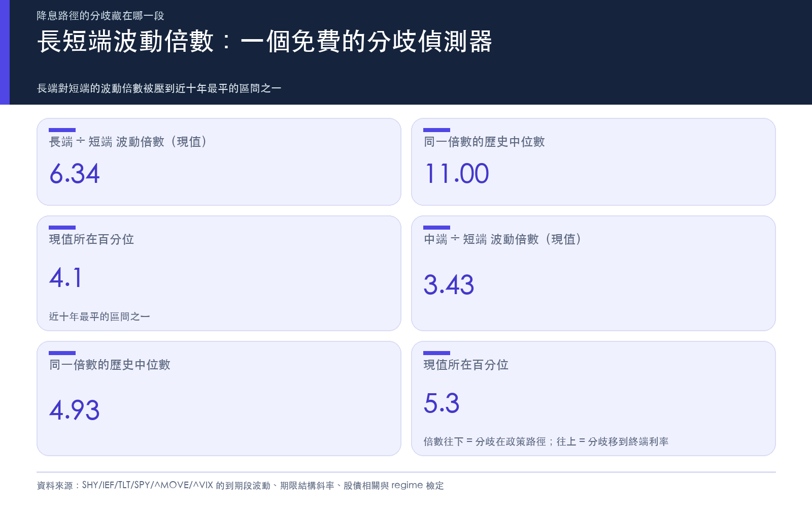Select the value 4.1
The height and width of the screenshot is (508, 812).
click(x=65, y=278)
